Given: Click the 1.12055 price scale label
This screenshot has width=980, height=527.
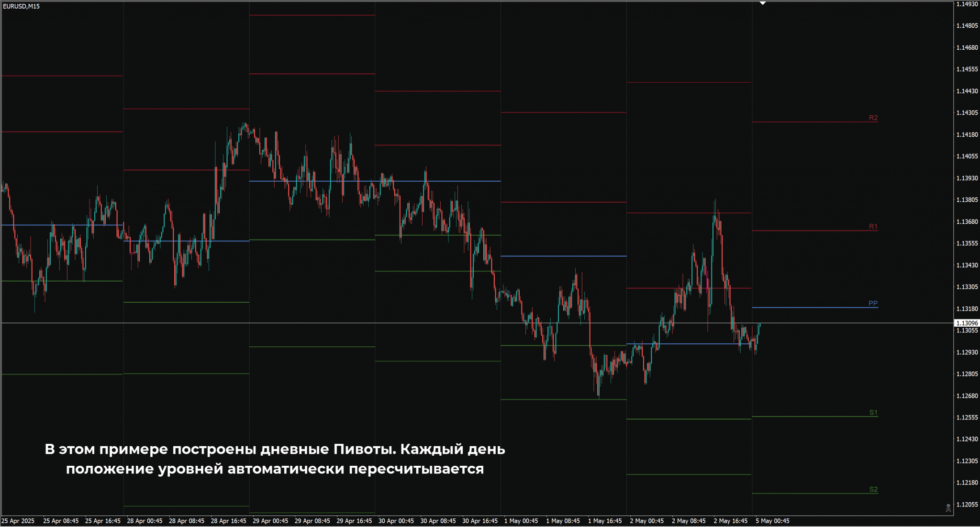Looking at the screenshot, I should coord(967,505).
